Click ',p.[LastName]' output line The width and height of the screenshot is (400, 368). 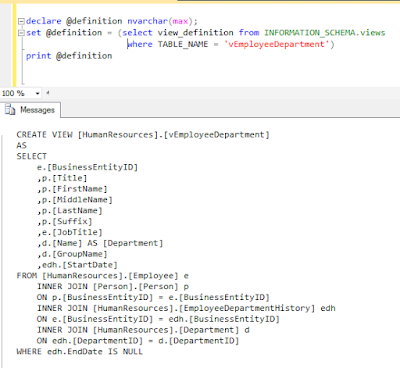point(70,210)
